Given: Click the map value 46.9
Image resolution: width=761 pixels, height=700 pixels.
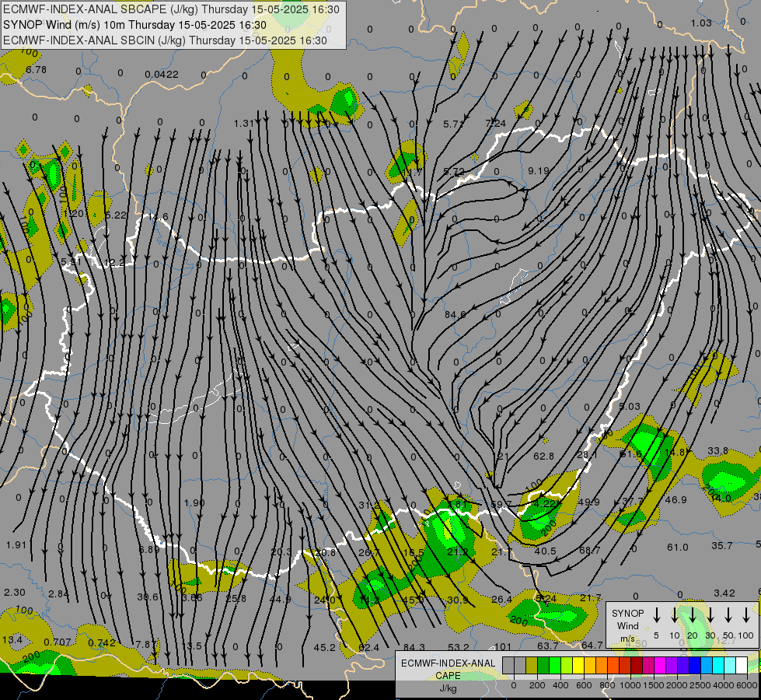Looking at the screenshot, I should (676, 499).
